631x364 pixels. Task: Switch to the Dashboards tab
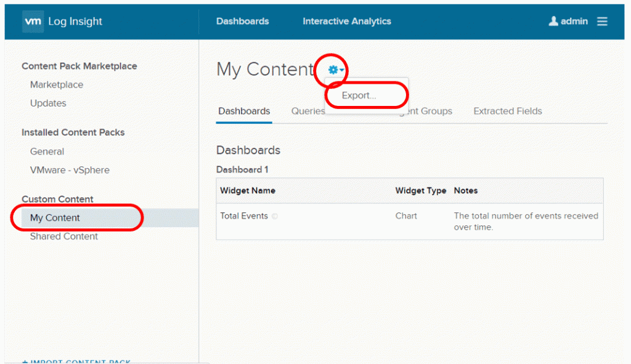(x=244, y=111)
